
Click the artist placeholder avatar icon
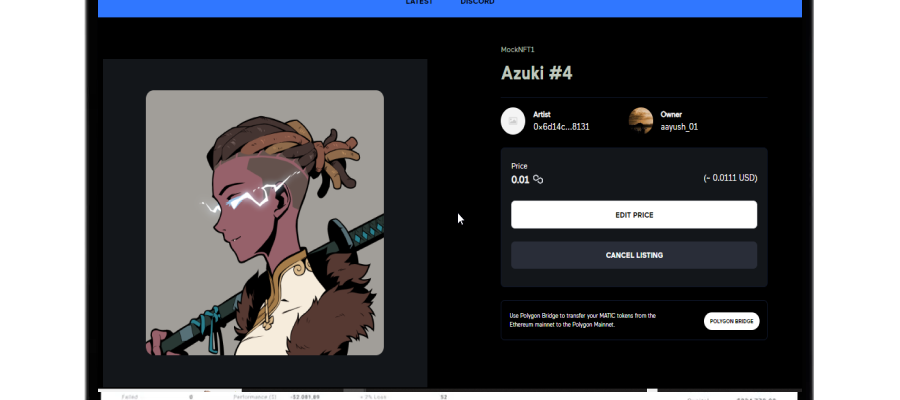(x=513, y=121)
